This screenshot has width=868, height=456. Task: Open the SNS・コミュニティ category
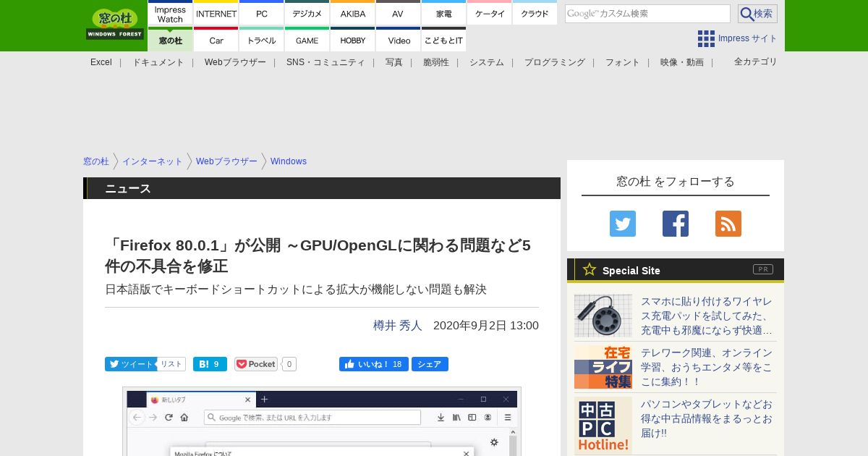click(x=325, y=62)
